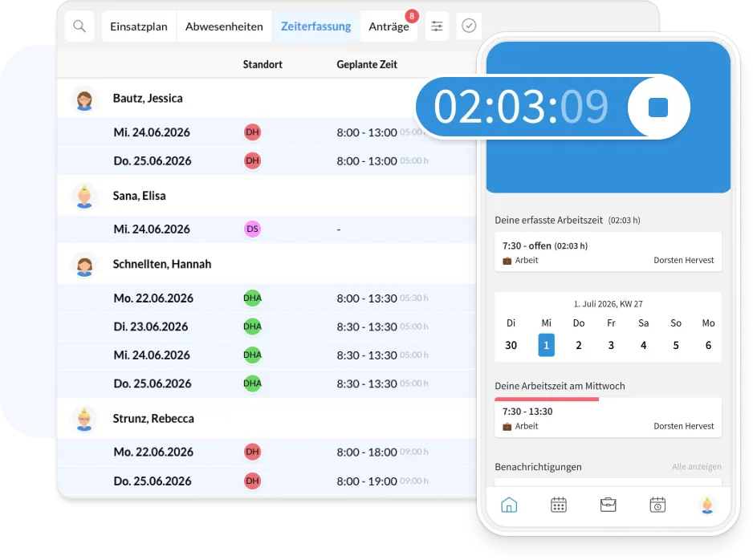This screenshot has height=560, width=753.
Task: Click DH badge for Bautz Mi. 24.06.2026
Action: [252, 132]
